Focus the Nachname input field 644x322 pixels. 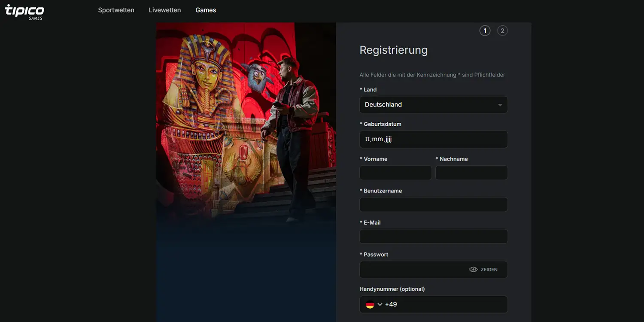[471, 173]
